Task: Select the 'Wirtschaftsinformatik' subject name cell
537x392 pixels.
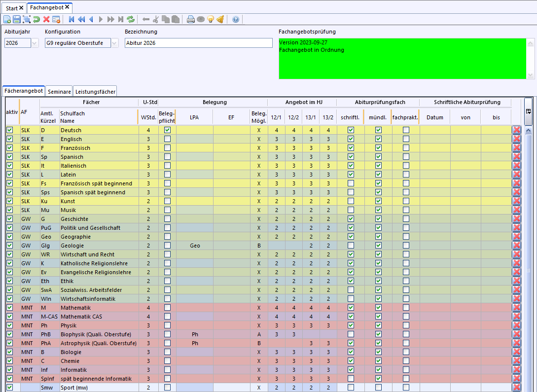Action: tap(99, 299)
